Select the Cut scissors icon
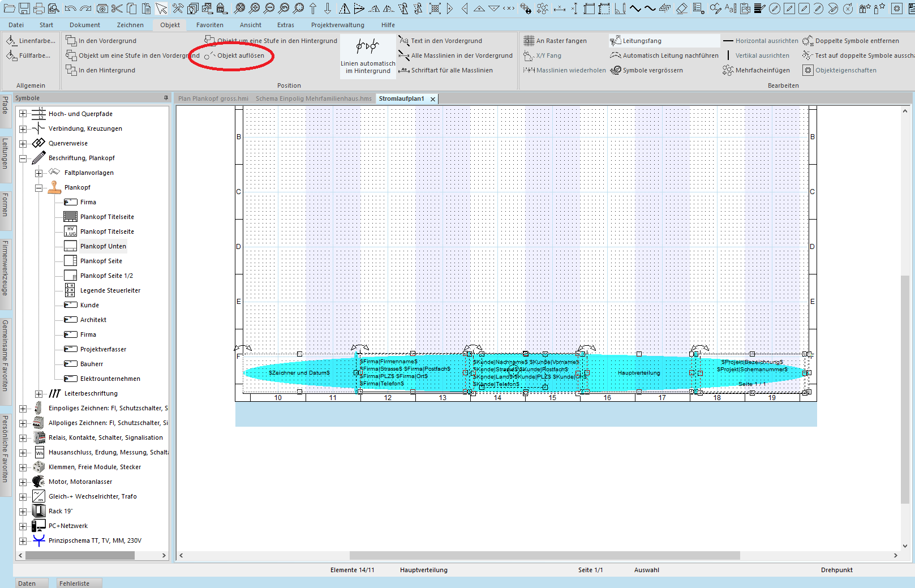Viewport: 915px width, 588px height. pyautogui.click(x=117, y=8)
